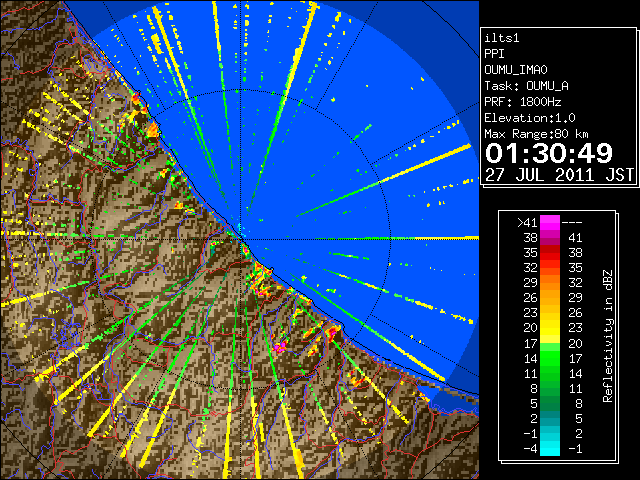Select the "Elevation:1.0" text
Image resolution: width=640 pixels, height=480 pixels.
tap(530, 118)
